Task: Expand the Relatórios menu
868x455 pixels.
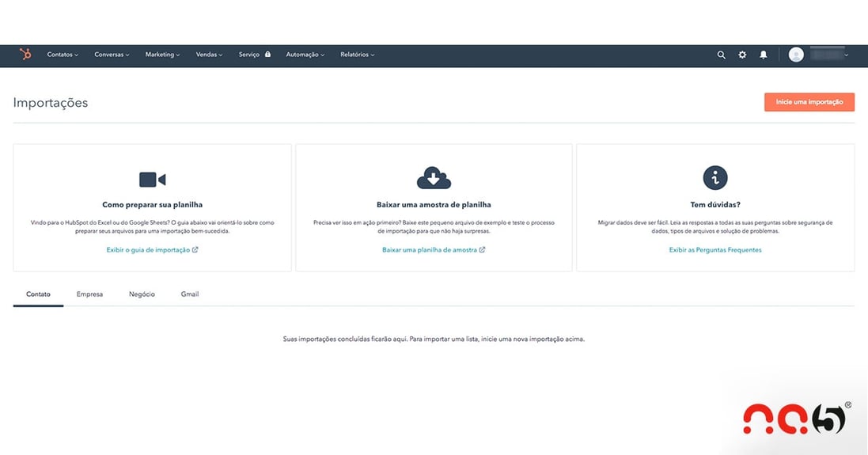Action: 358,55
